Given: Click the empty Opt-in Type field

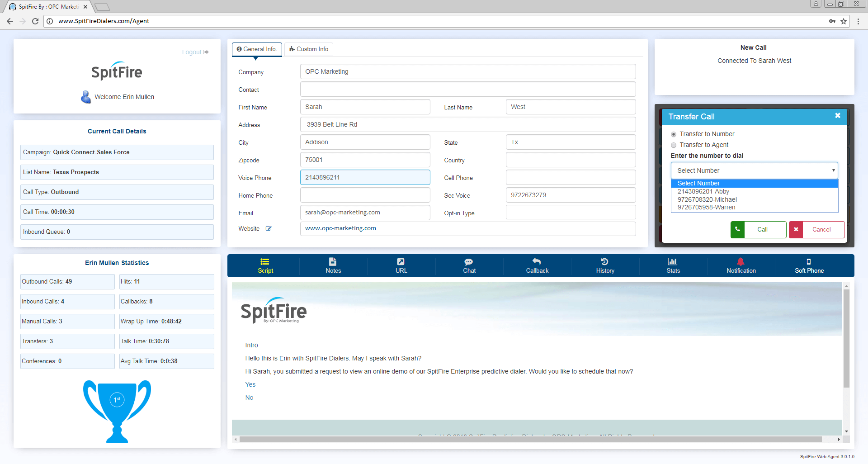Looking at the screenshot, I should click(x=571, y=213).
